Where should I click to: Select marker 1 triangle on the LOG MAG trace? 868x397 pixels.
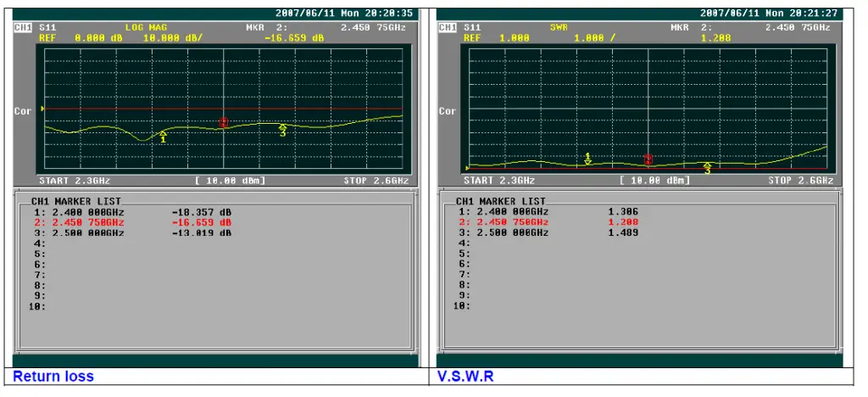pos(163,133)
